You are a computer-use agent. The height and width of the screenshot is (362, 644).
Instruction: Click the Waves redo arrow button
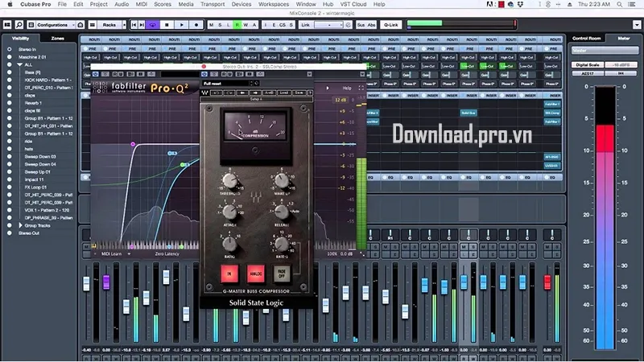[229, 93]
